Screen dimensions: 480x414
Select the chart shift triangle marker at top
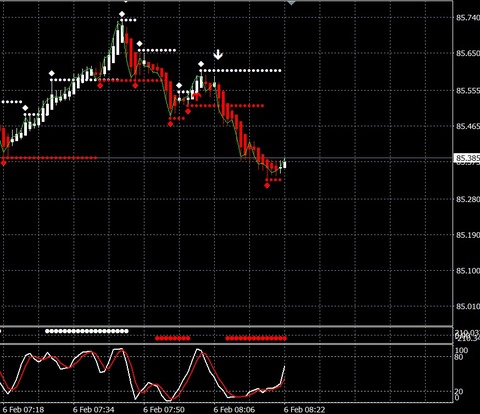292,2
